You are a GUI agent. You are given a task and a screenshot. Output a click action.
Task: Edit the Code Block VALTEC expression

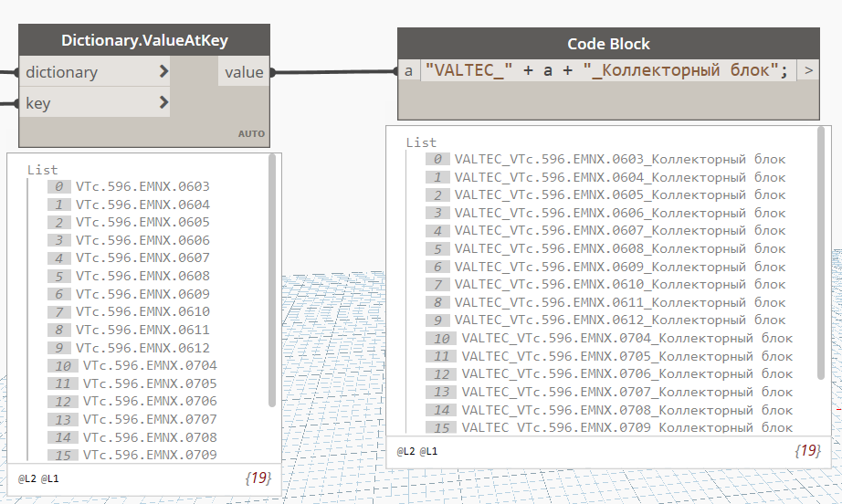tap(606, 70)
